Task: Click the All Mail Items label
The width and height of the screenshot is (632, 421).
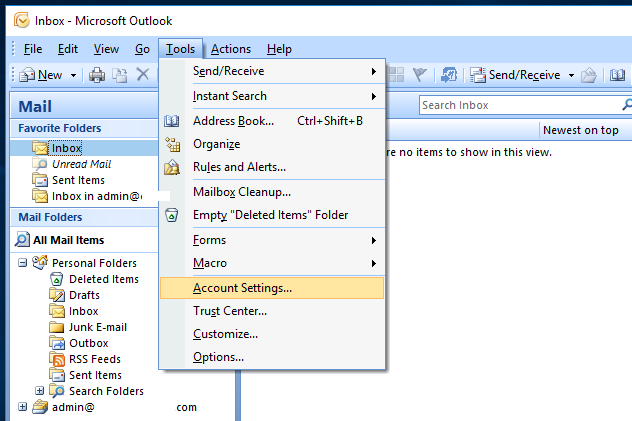Action: coord(69,240)
